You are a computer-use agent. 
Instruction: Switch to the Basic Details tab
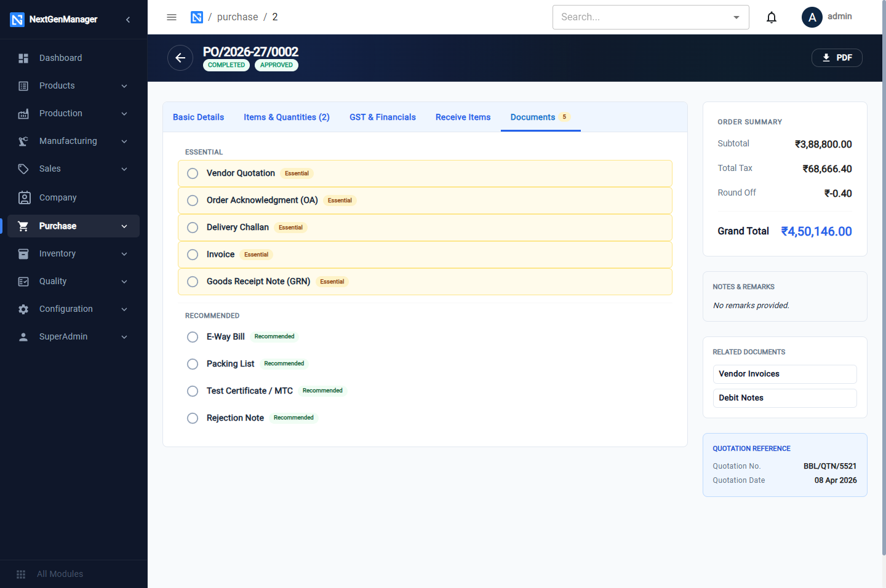click(198, 117)
